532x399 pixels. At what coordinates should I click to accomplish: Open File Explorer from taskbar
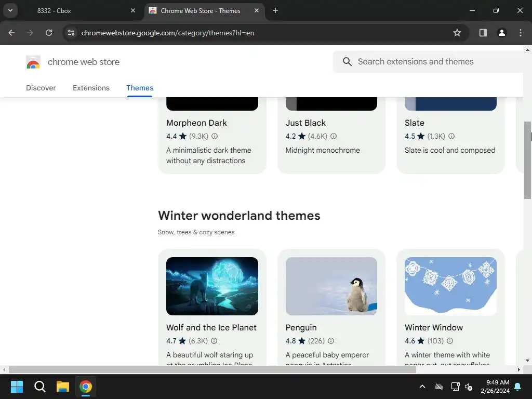63,387
